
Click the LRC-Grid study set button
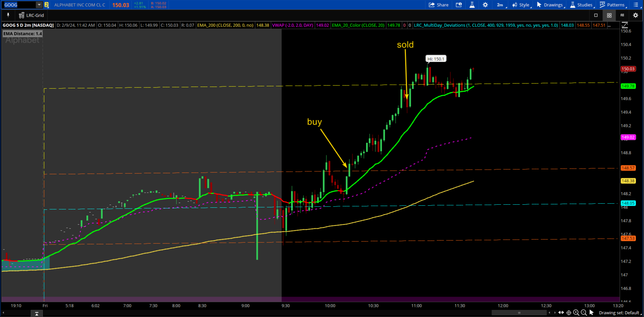coord(32,15)
